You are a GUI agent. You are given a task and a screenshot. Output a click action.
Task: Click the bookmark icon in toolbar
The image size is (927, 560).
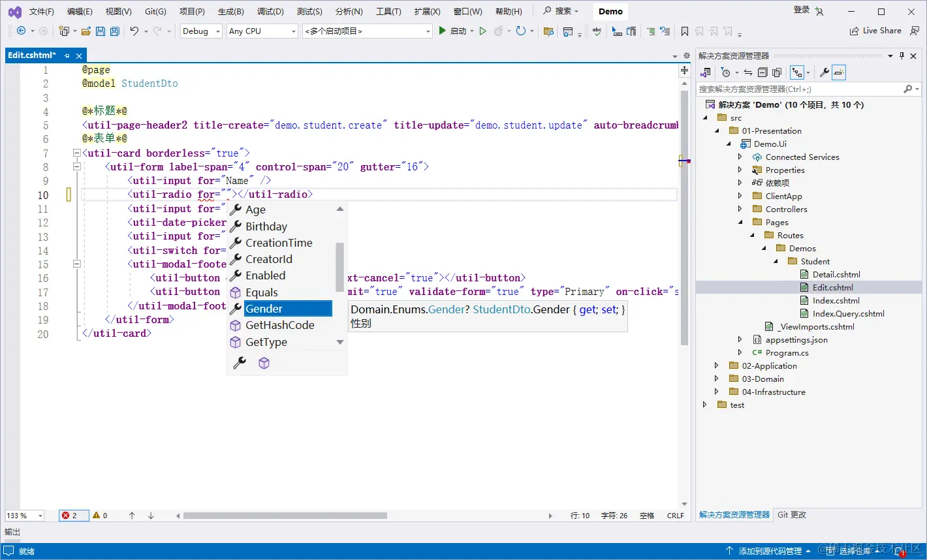684,31
